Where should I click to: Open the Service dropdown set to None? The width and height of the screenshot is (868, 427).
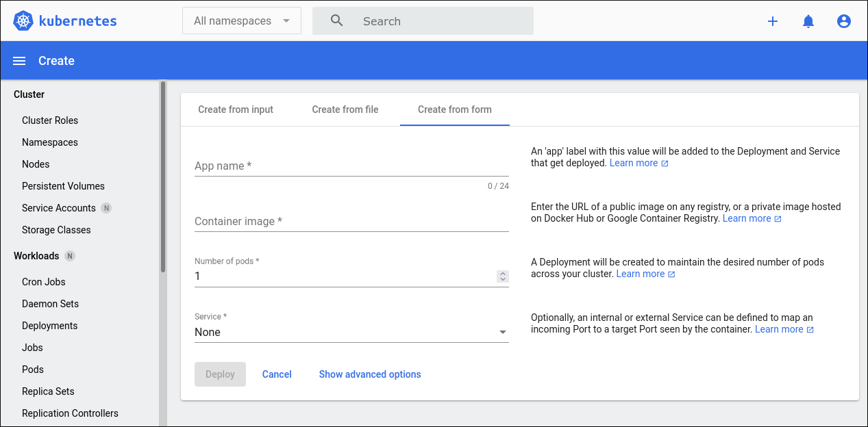(351, 332)
